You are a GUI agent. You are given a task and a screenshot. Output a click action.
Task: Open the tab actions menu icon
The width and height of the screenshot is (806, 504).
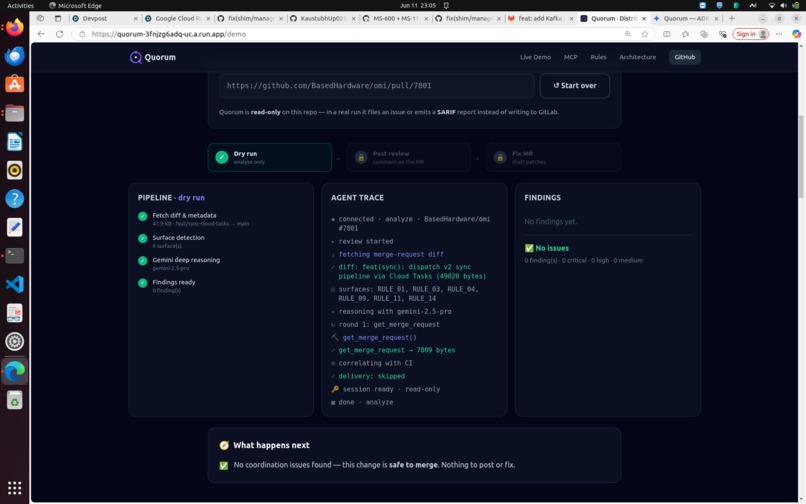[x=58, y=19]
